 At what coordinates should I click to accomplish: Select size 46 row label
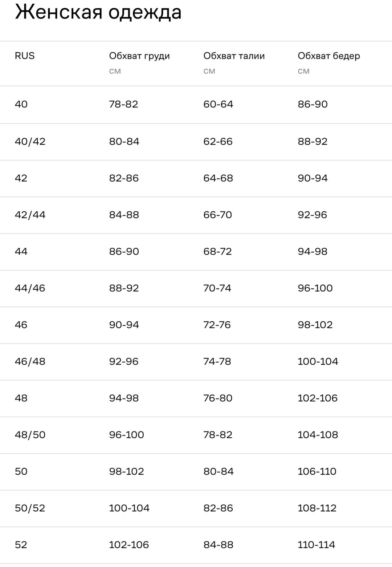click(x=21, y=325)
